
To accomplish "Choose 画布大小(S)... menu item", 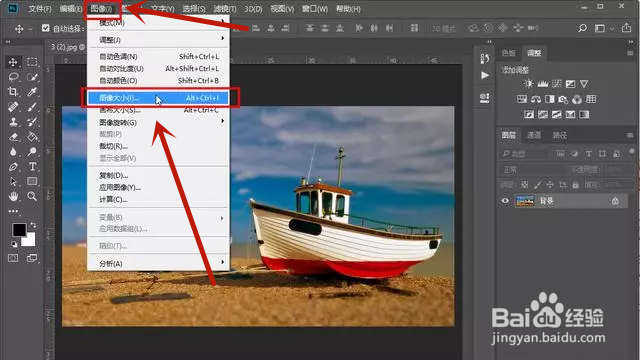I will [x=158, y=110].
